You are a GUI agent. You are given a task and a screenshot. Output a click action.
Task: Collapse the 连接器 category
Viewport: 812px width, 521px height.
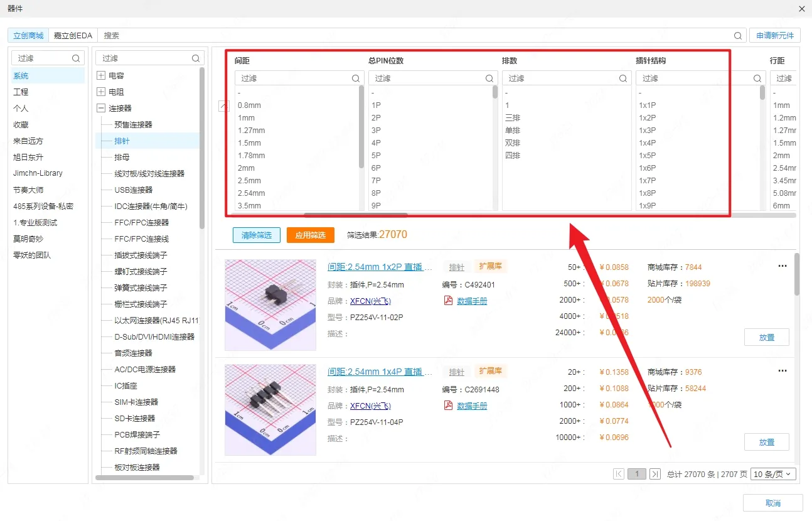pos(101,108)
